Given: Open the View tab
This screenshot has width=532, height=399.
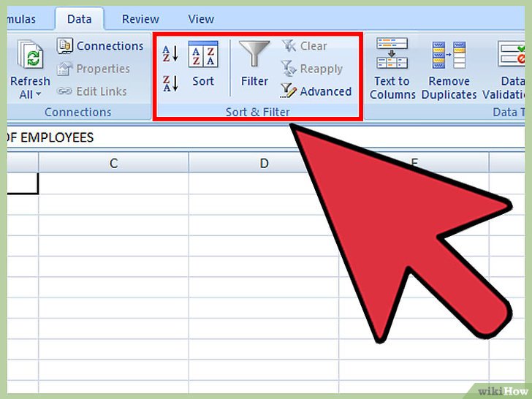Looking at the screenshot, I should tap(201, 19).
